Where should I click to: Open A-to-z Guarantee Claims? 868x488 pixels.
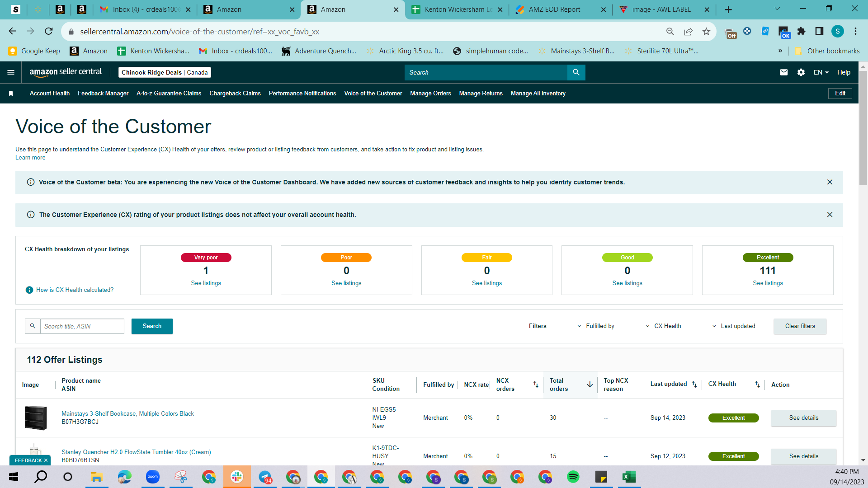pos(169,94)
